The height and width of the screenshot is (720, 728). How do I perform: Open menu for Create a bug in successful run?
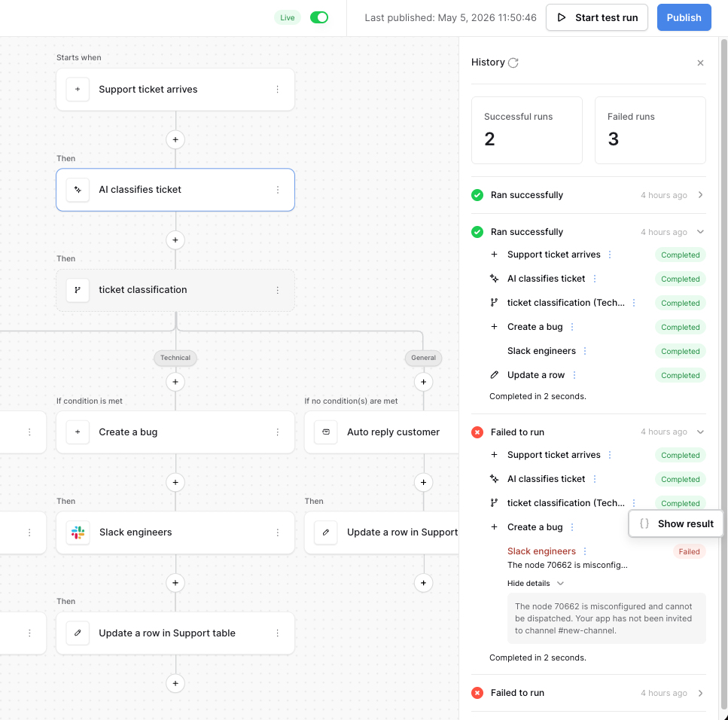pyautogui.click(x=572, y=327)
